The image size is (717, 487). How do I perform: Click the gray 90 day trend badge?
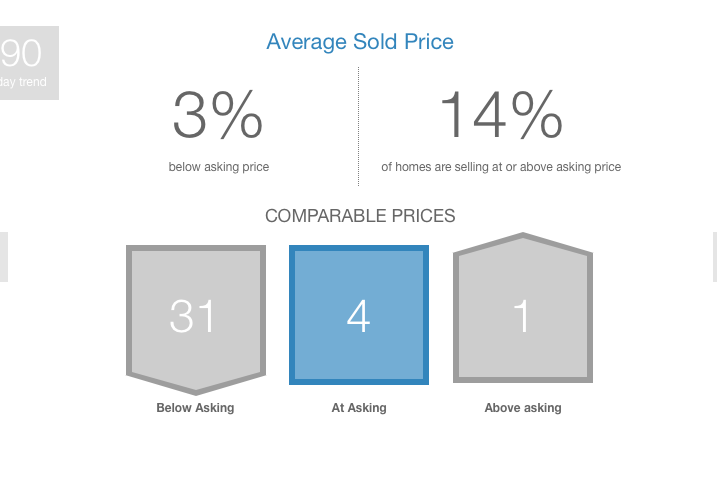coord(29,63)
